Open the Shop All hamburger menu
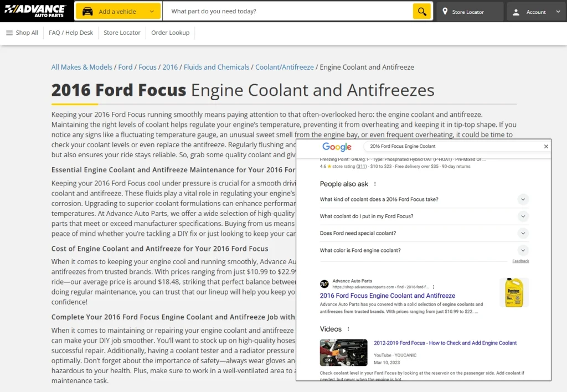Screen dimensions: 567x392 tap(22, 33)
